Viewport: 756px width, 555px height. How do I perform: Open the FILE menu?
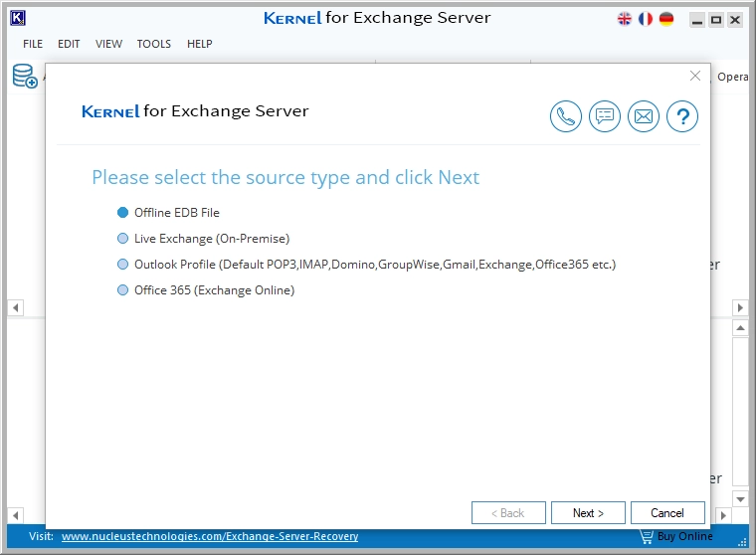click(33, 44)
